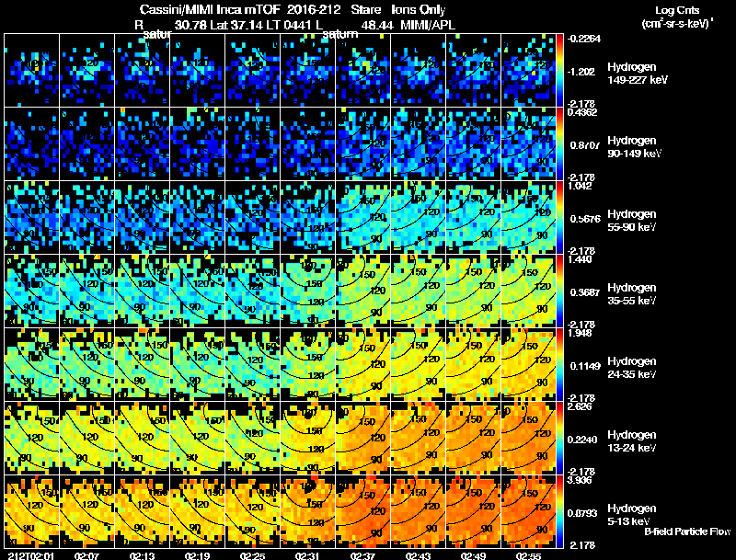This screenshot has height=560, width=736.
Task: Click the color scale bar for 24-35 keV
Action: (559, 364)
